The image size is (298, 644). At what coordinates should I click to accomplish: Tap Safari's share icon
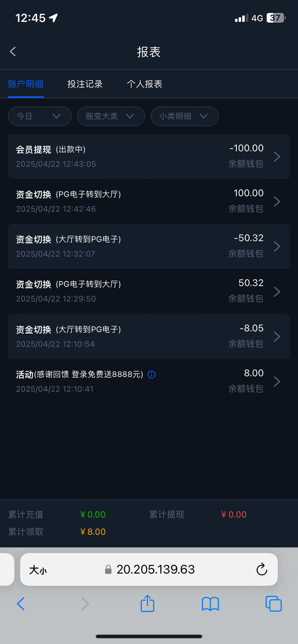pos(147,603)
